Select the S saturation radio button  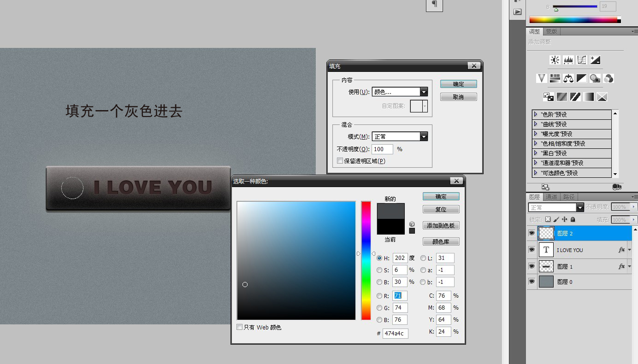point(379,270)
